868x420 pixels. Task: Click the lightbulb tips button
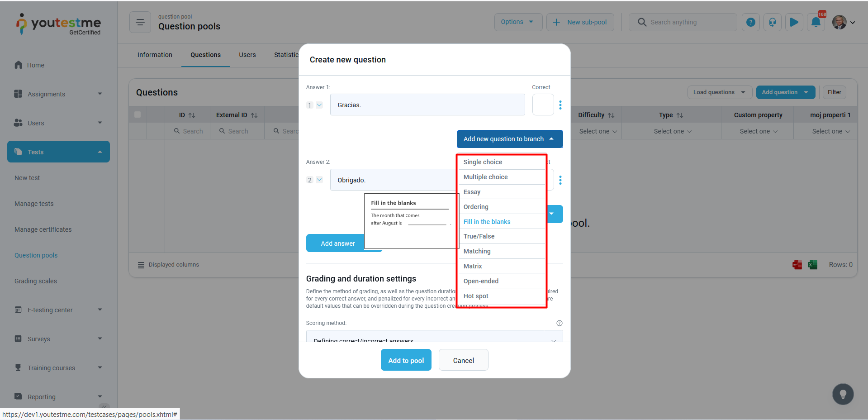[843, 394]
